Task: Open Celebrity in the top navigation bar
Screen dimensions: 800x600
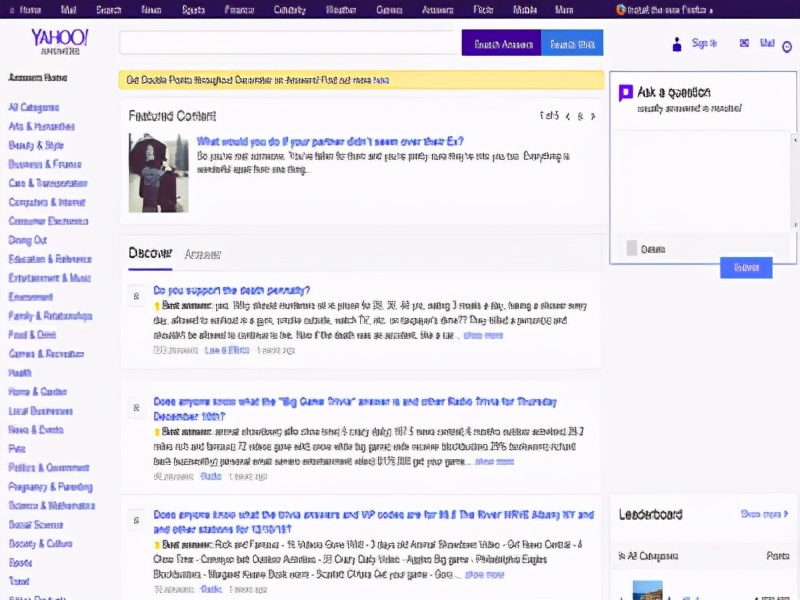Action: [x=290, y=10]
